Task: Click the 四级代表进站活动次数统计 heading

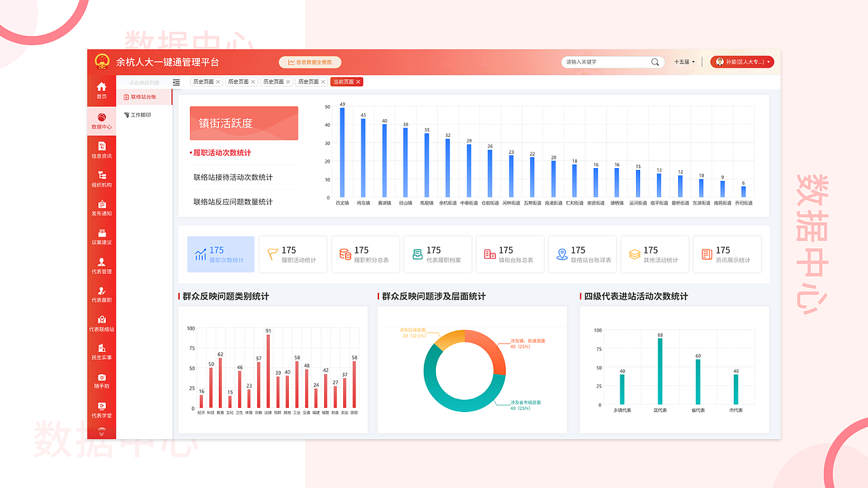Action: [x=635, y=296]
